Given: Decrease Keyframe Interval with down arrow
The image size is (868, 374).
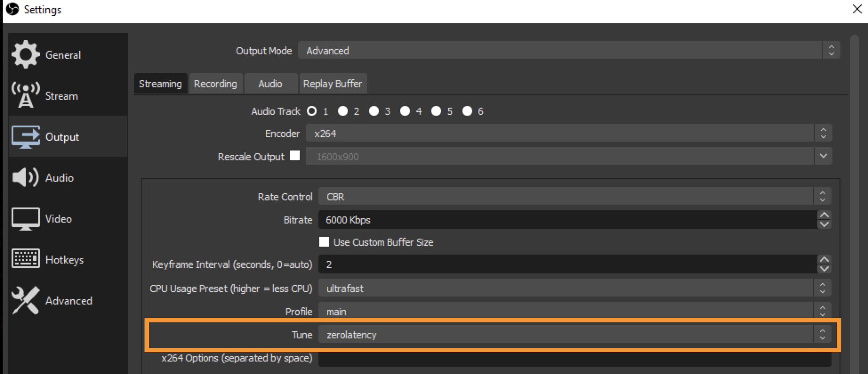Looking at the screenshot, I should pos(824,269).
